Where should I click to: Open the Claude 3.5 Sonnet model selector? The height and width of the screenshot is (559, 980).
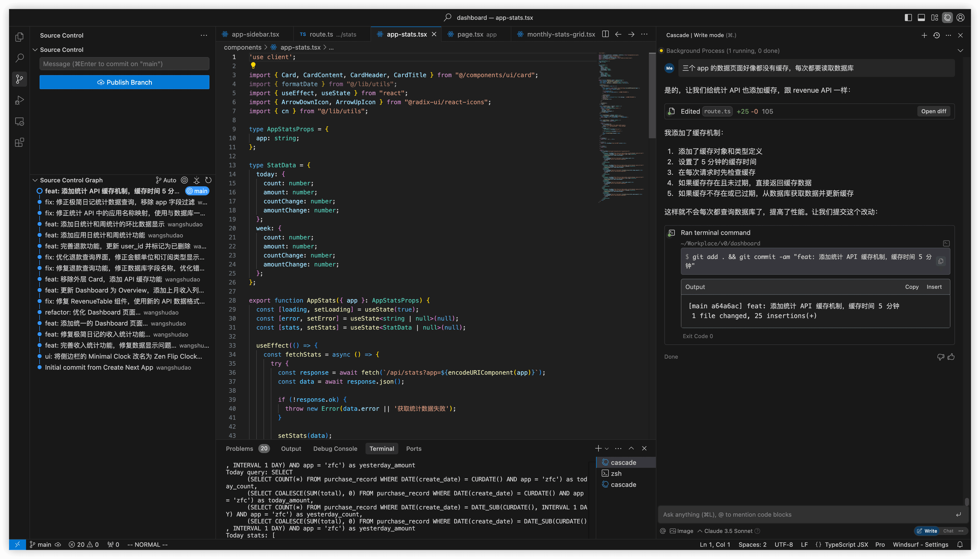(x=728, y=531)
